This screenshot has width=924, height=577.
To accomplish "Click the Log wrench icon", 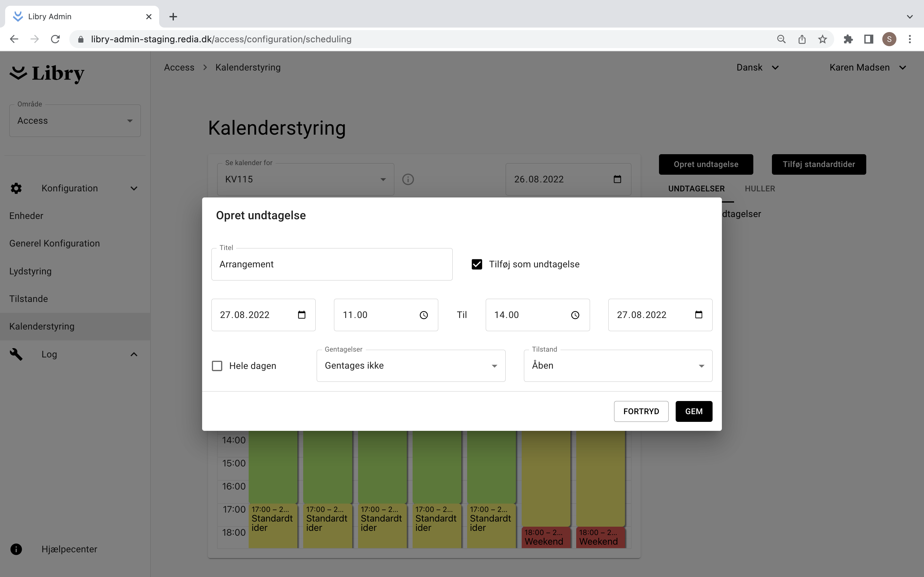I will (x=16, y=354).
